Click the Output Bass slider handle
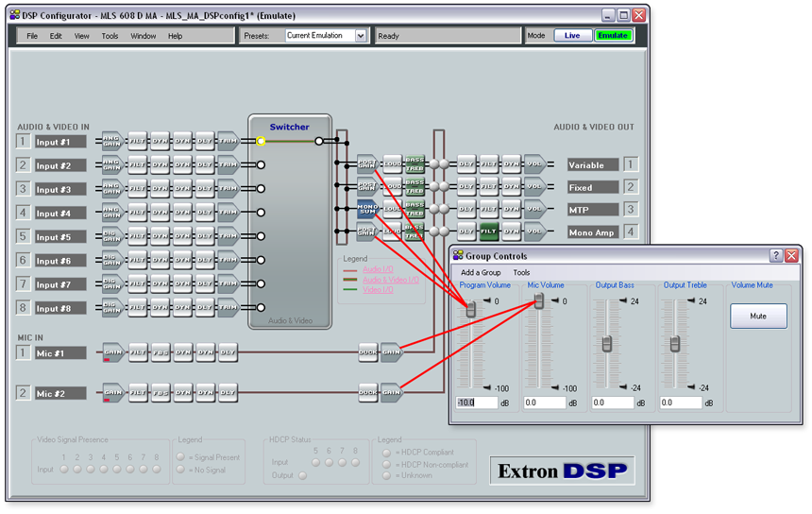 [x=607, y=343]
